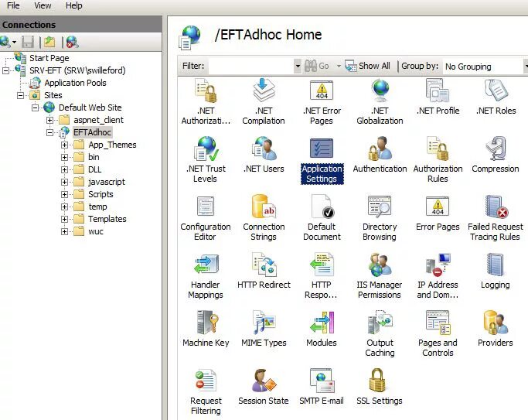Expand the App_Themes folder
The height and width of the screenshot is (420, 528).
click(x=65, y=145)
